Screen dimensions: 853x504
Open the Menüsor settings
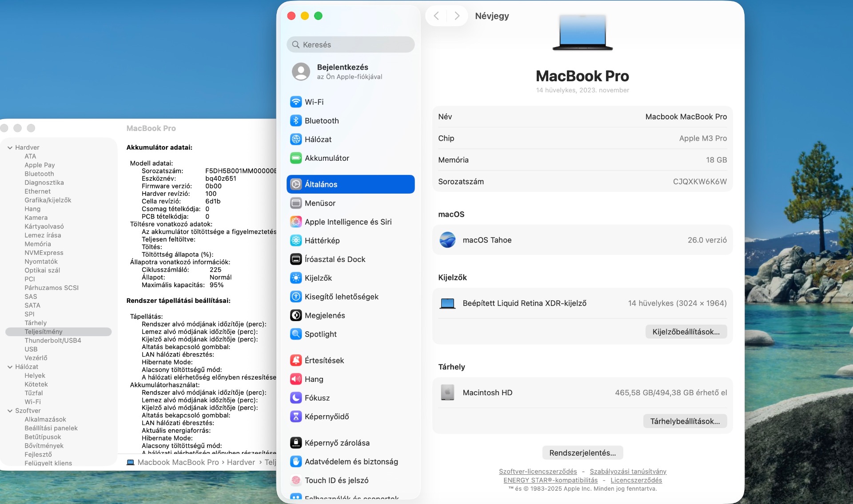[x=351, y=203]
